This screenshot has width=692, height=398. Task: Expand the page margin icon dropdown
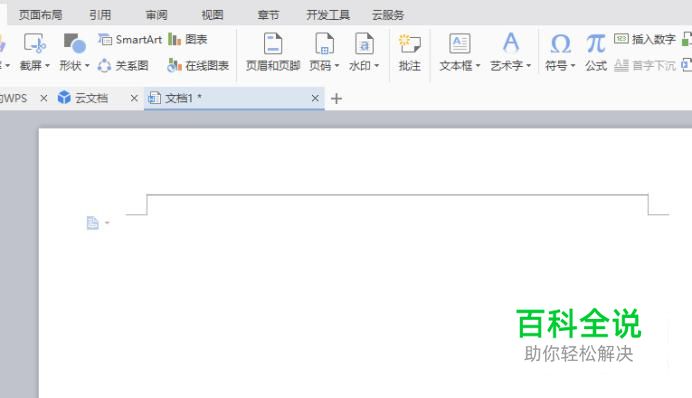[x=107, y=223]
